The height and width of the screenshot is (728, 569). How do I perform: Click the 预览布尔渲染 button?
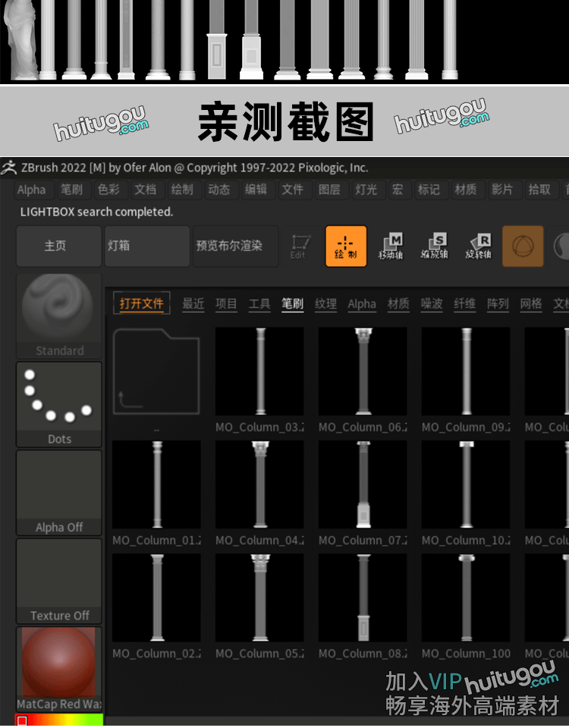click(x=235, y=246)
